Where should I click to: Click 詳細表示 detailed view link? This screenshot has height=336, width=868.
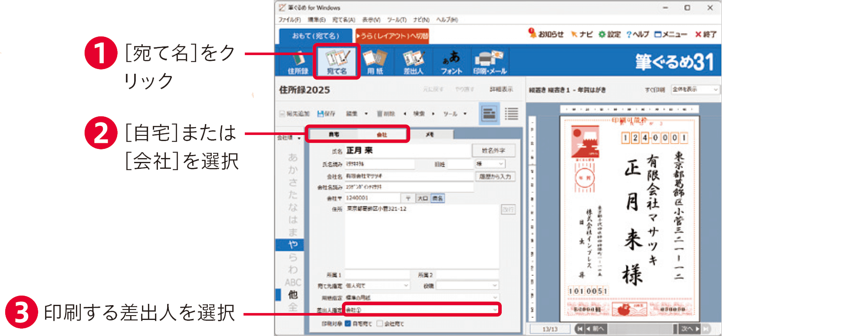click(501, 89)
